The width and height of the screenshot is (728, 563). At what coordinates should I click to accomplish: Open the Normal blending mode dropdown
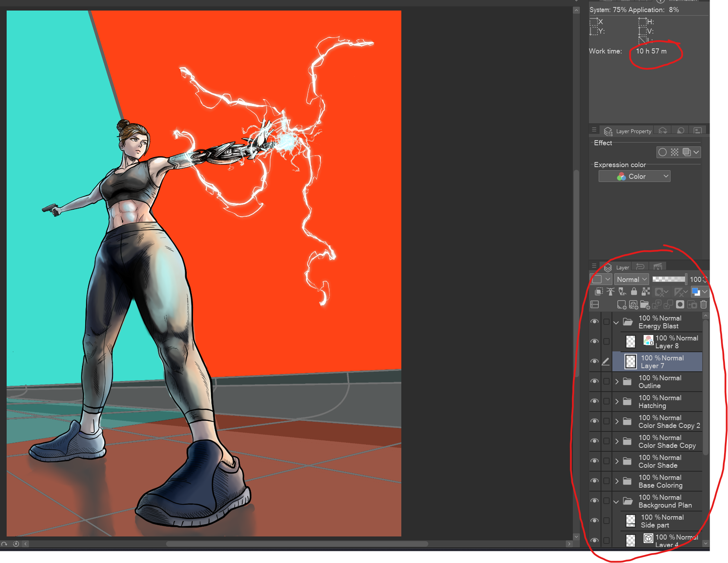[x=631, y=280]
